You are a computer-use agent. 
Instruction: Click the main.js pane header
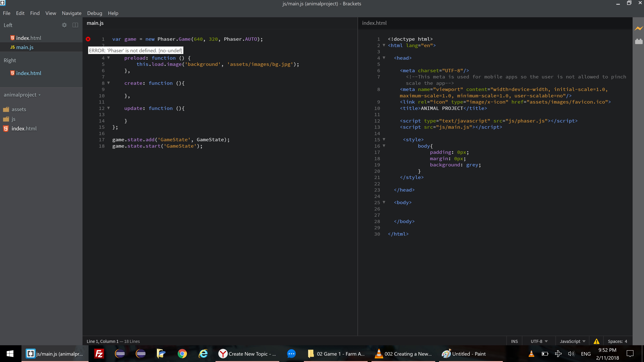[95, 23]
